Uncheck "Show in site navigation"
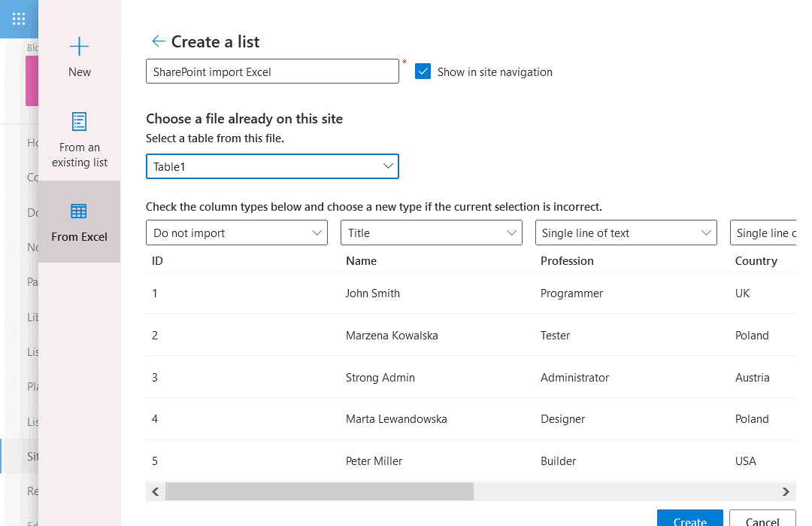The image size is (812, 526). pos(423,71)
